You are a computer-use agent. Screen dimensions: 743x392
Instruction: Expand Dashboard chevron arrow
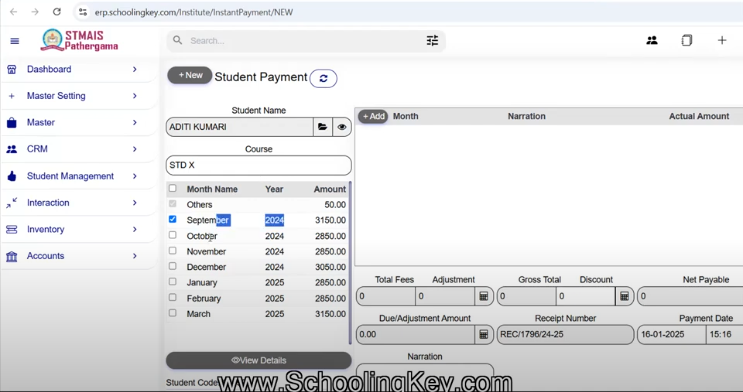(x=135, y=69)
